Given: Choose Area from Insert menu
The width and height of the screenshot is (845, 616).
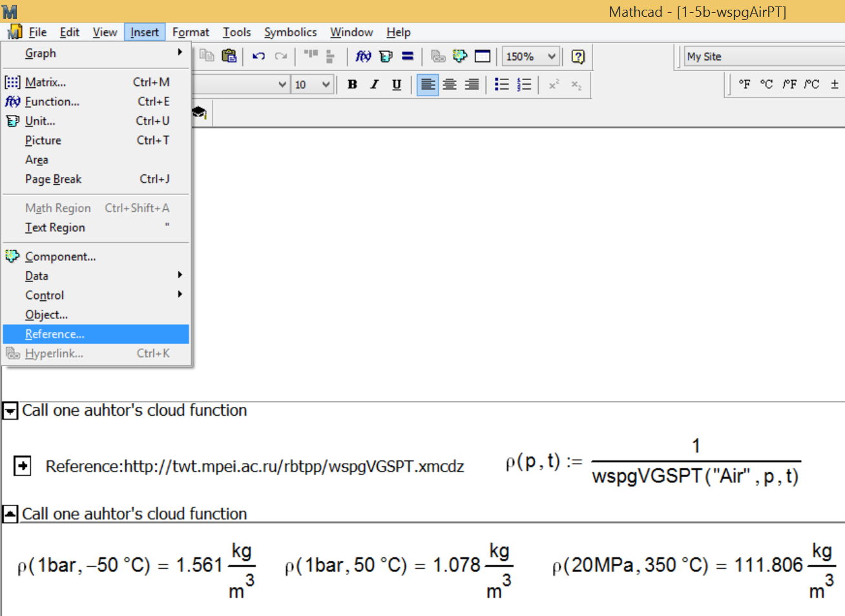Looking at the screenshot, I should point(96,159).
